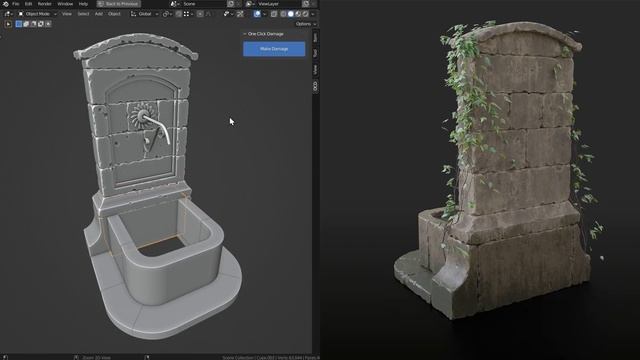
Task: Click Zoom 2D View status bar text
Action: (96, 357)
